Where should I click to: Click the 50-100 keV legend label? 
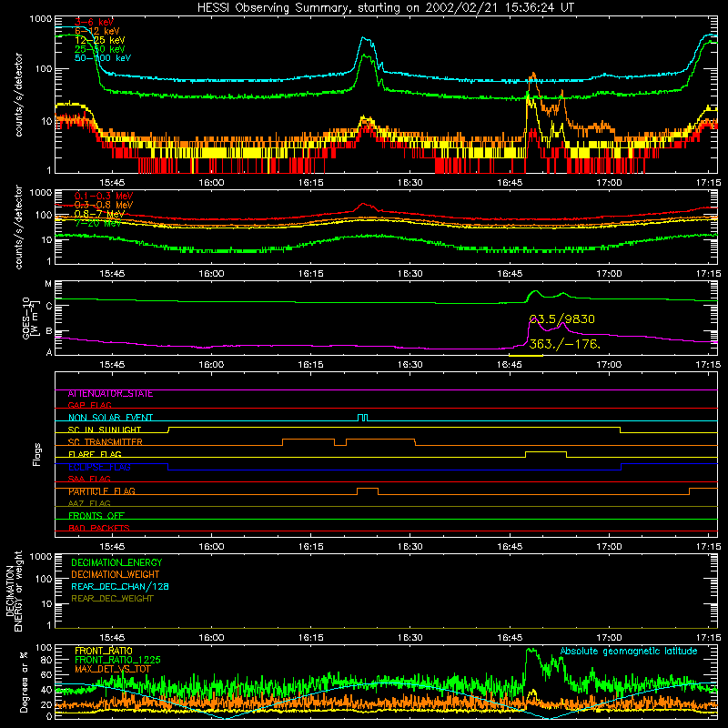[103, 57]
